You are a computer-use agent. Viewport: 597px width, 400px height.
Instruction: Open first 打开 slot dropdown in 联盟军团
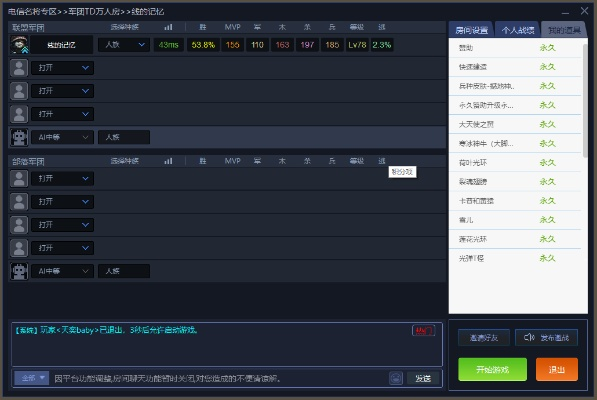tap(62, 68)
